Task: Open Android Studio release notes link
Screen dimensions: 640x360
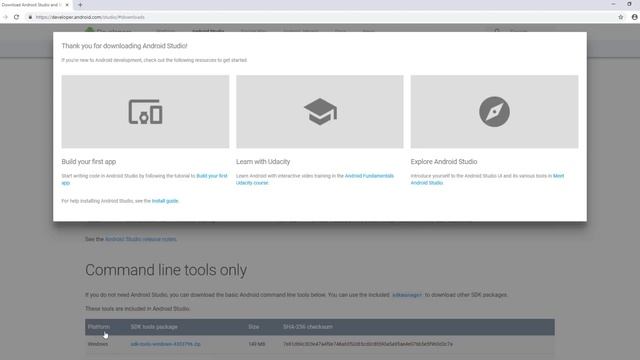Action: 140,239
